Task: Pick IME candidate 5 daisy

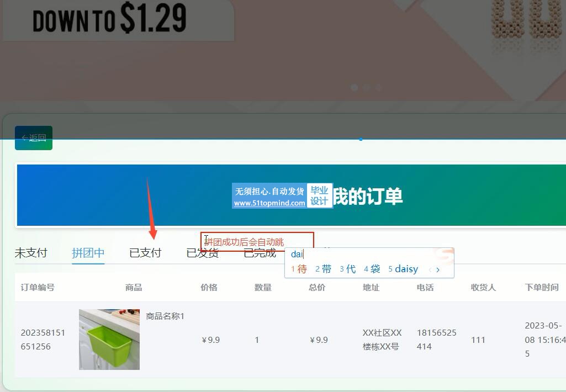Action: (x=403, y=269)
